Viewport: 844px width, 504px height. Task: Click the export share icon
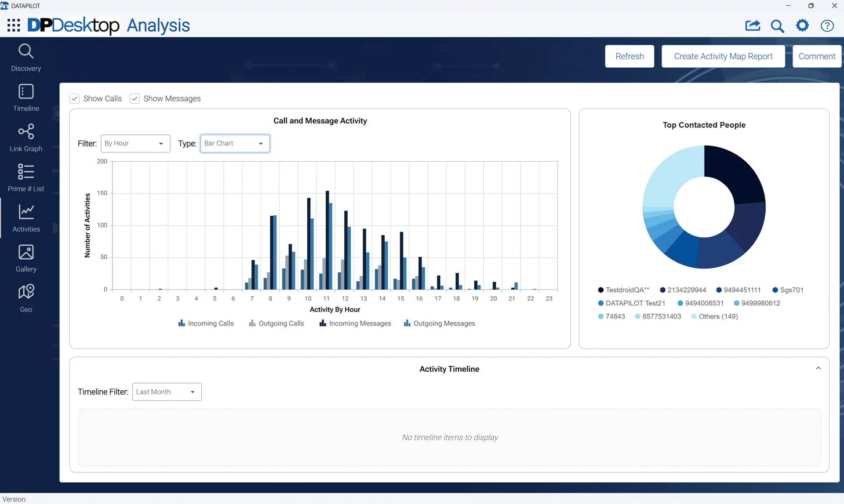coord(753,25)
